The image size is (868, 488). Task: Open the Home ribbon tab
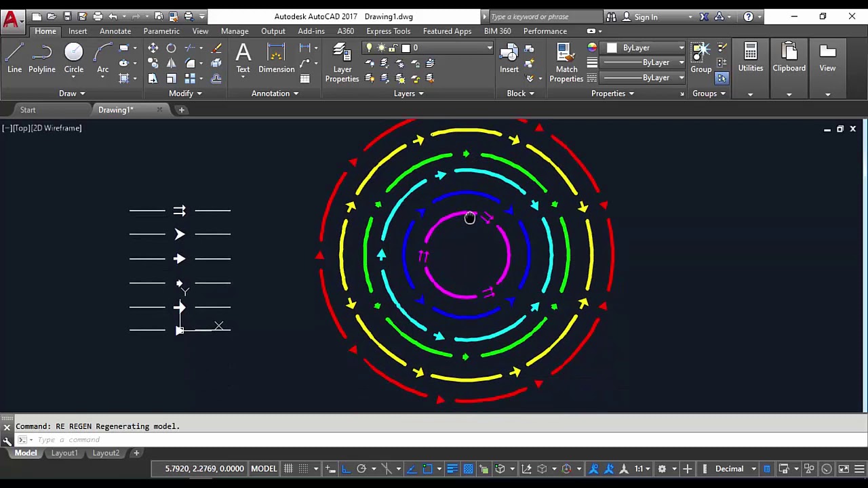coord(45,31)
